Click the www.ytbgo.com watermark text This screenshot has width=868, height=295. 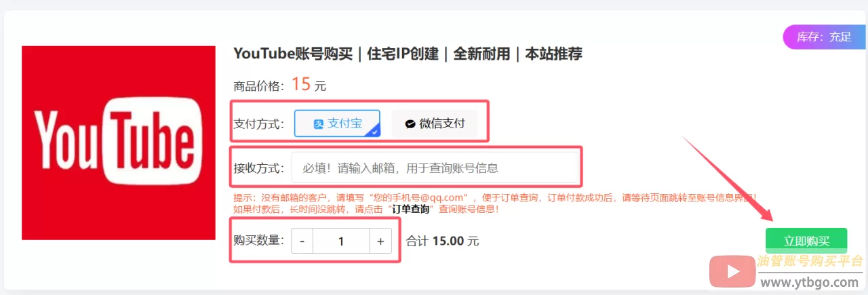[x=809, y=282]
